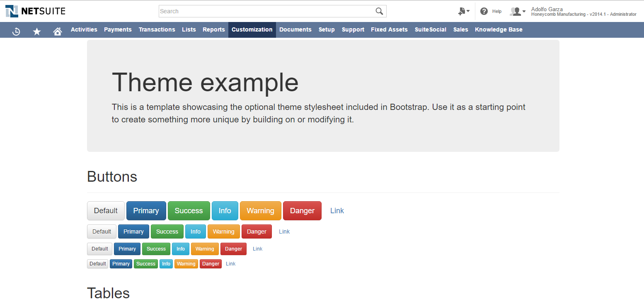The width and height of the screenshot is (644, 302).
Task: Open the Fixed Assets menu
Action: tap(389, 29)
